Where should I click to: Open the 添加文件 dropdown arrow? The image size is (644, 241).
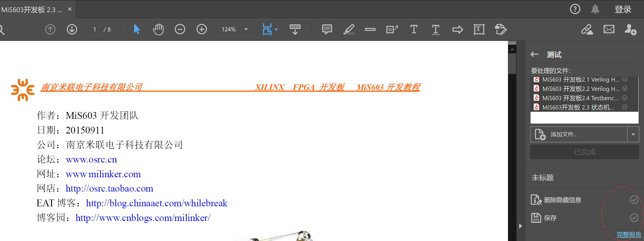click(x=633, y=134)
